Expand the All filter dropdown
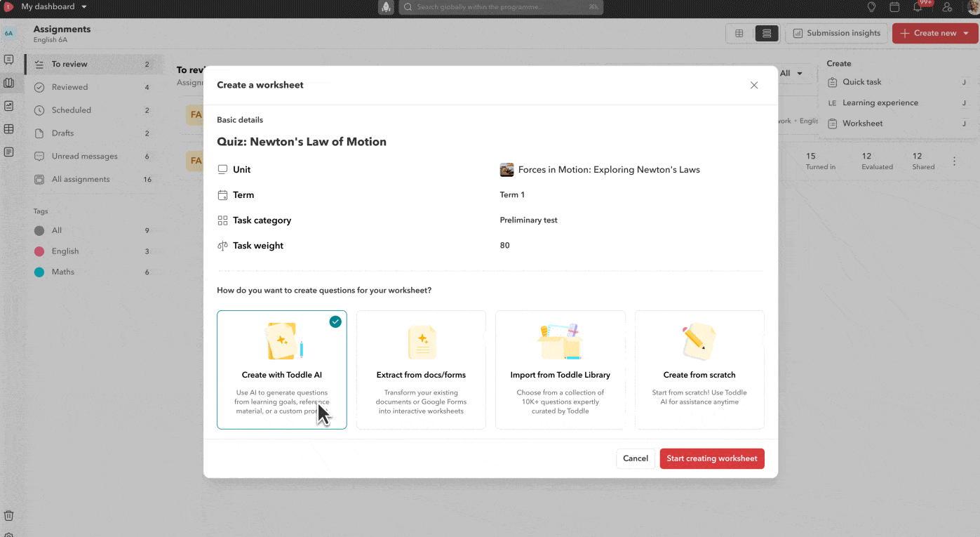 (791, 73)
